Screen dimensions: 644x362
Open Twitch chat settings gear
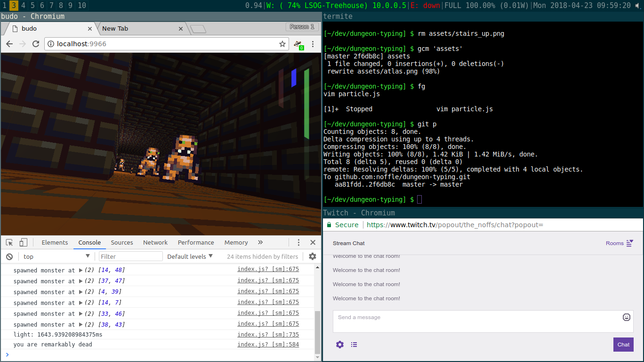click(x=340, y=345)
